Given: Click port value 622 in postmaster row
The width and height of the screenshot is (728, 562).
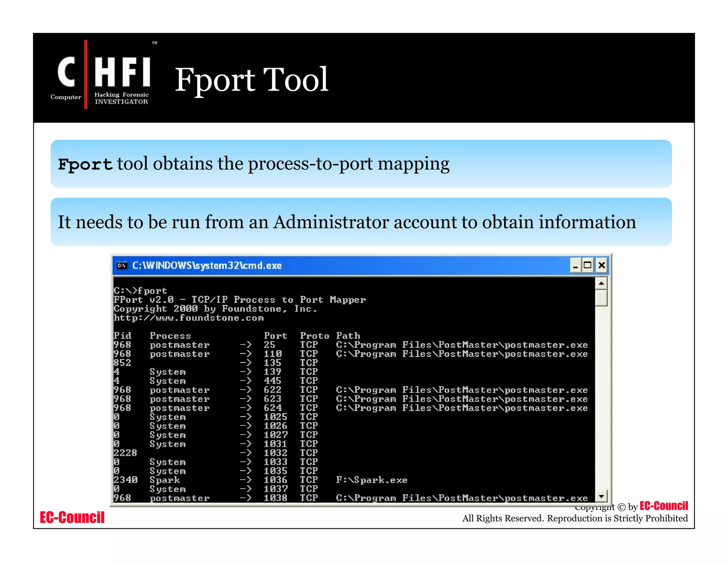Looking at the screenshot, I should click(273, 390).
